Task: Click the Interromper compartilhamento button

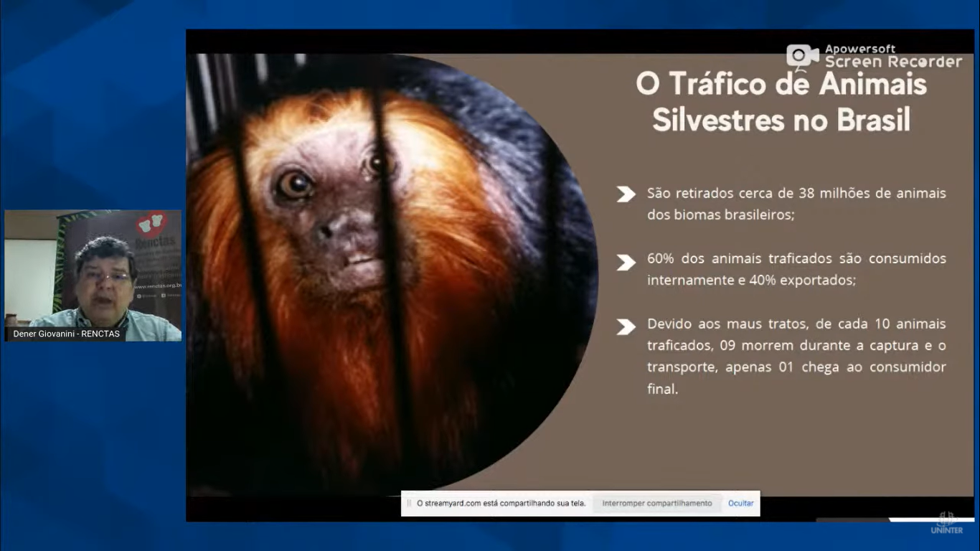Action: click(x=656, y=504)
